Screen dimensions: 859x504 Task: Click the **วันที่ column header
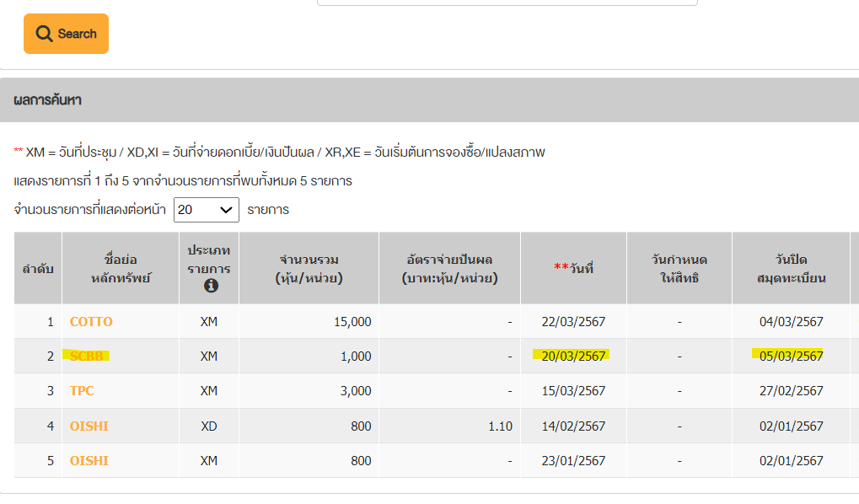573,268
